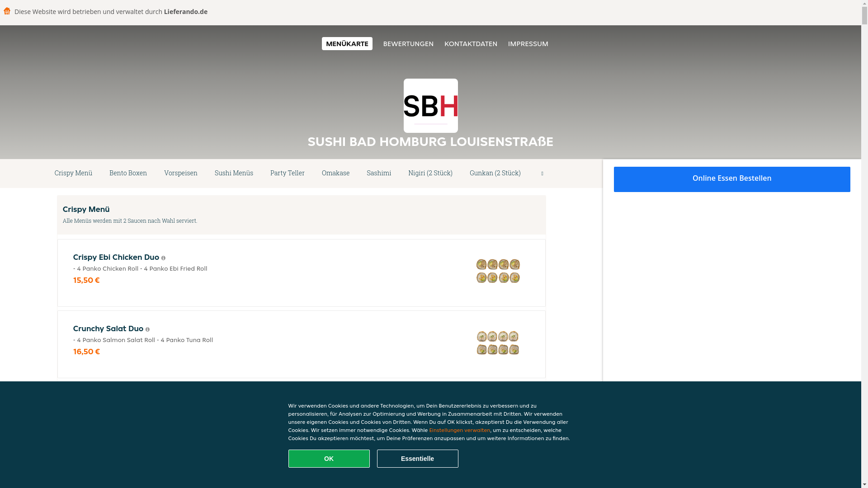Click Crunchy Salat Duo thumbnail image
The width and height of the screenshot is (868, 488).
498,343
